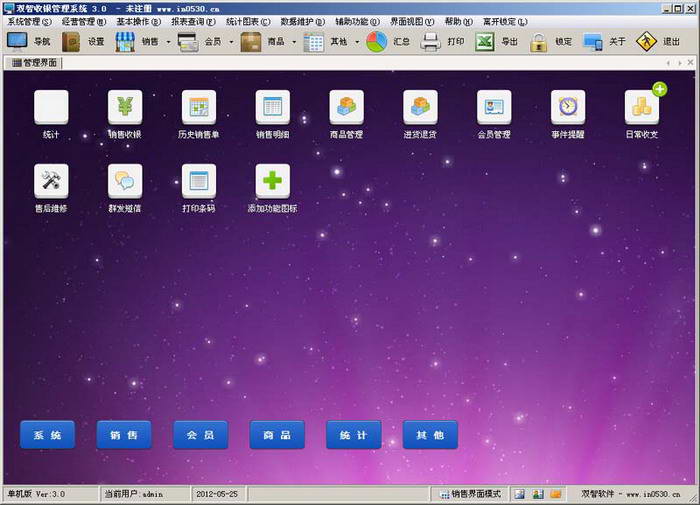Select the 管理界面 tab
The image size is (700, 505).
click(34, 63)
